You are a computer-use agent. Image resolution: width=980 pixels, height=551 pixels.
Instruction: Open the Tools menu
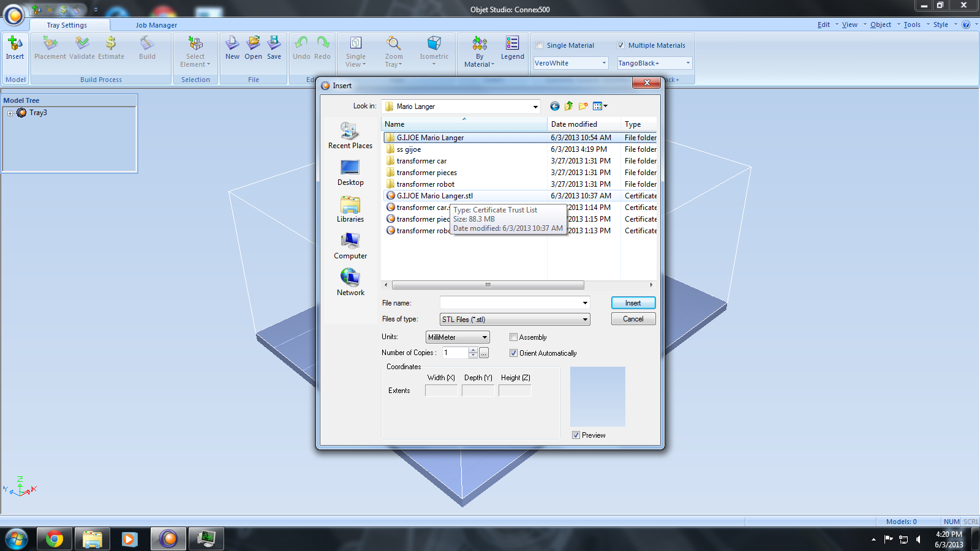pyautogui.click(x=912, y=24)
